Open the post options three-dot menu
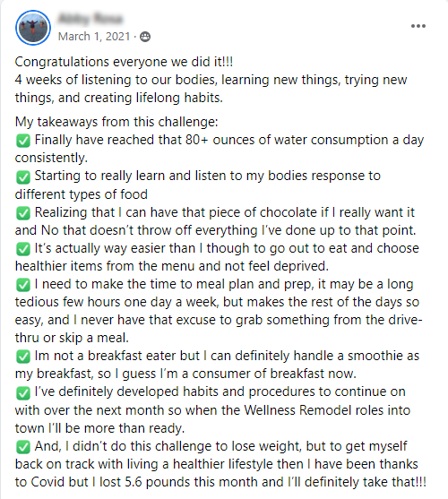This screenshot has width=448, height=499. coord(418,26)
